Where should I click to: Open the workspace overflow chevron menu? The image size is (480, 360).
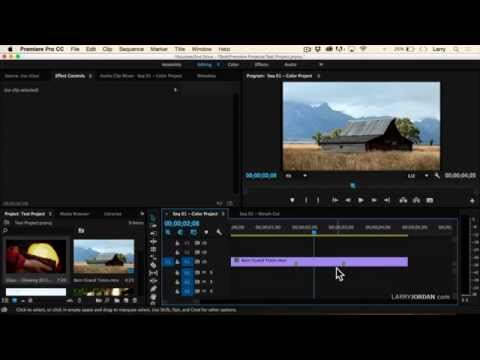tap(321, 65)
